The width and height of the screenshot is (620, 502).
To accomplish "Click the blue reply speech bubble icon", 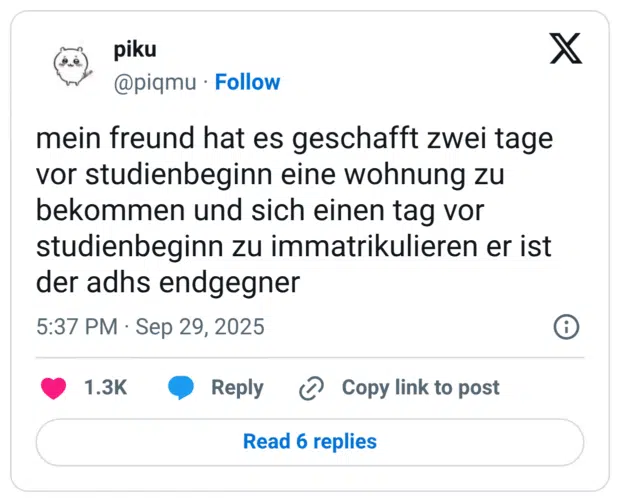I will click(181, 388).
